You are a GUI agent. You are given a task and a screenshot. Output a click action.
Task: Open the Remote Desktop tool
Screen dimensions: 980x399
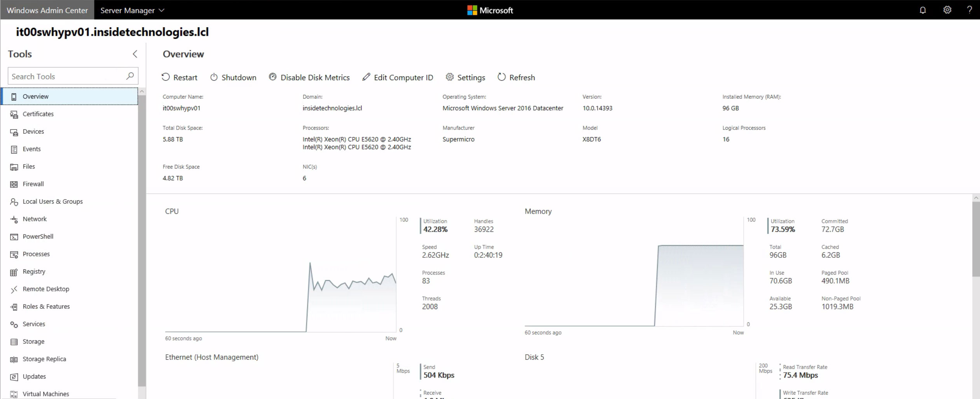pyautogui.click(x=70, y=289)
